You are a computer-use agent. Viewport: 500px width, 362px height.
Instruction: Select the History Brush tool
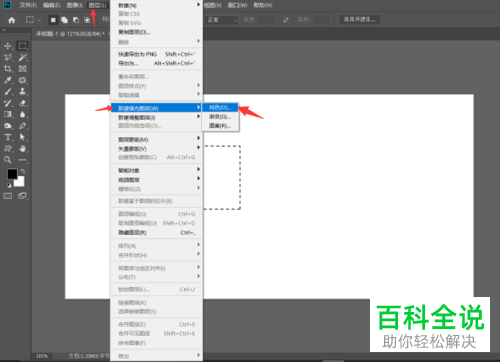(8, 103)
